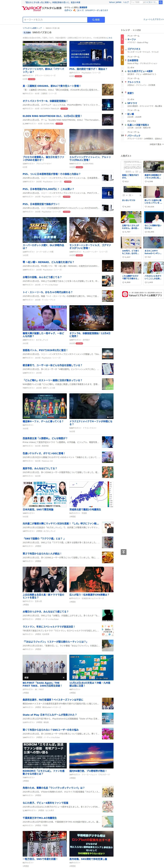
Task: Open 西島秀俊主演「人間標本」headline
Action: tap(45, 438)
